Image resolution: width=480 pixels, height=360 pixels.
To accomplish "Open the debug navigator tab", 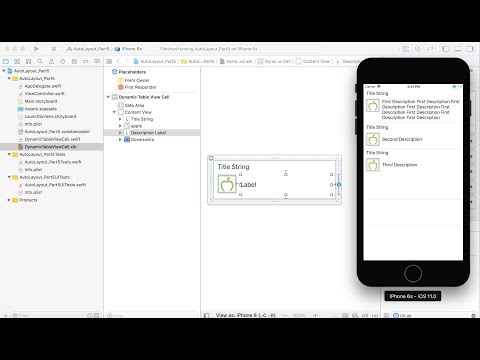I will point(74,61).
